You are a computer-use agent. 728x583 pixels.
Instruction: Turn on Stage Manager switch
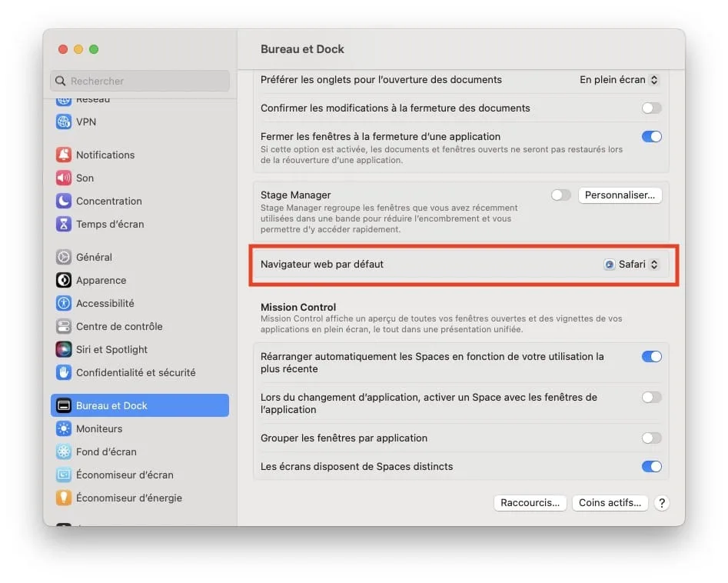561,195
